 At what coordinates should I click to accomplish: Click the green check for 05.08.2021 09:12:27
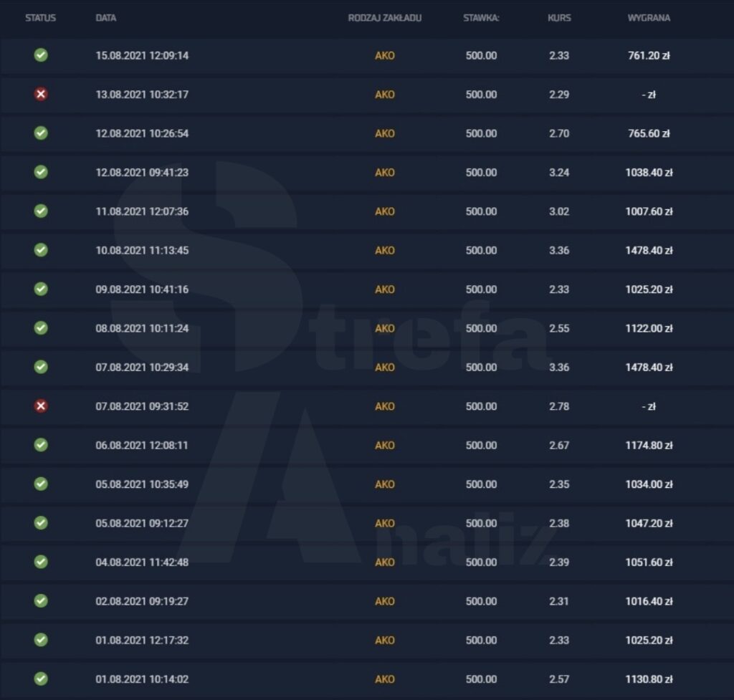tap(41, 522)
